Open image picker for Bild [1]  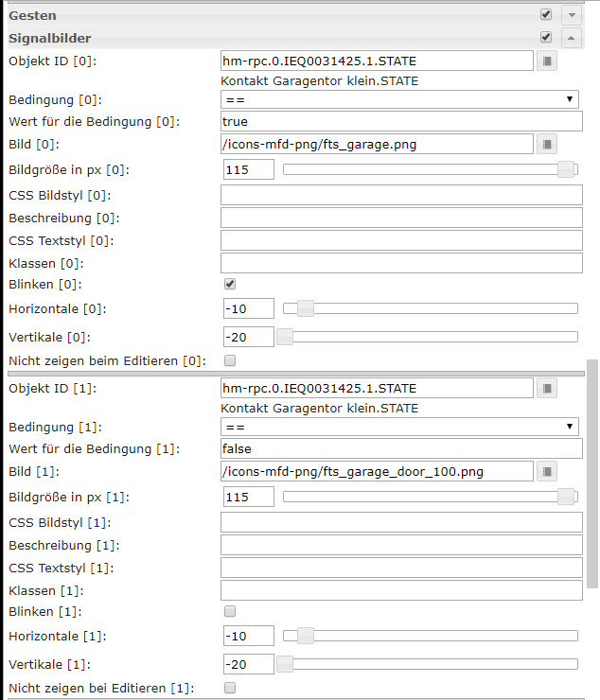pos(548,471)
